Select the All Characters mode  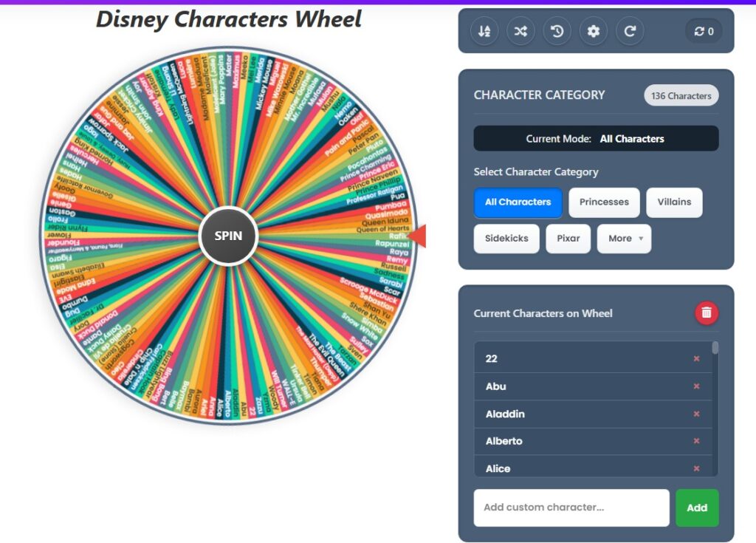pos(518,202)
